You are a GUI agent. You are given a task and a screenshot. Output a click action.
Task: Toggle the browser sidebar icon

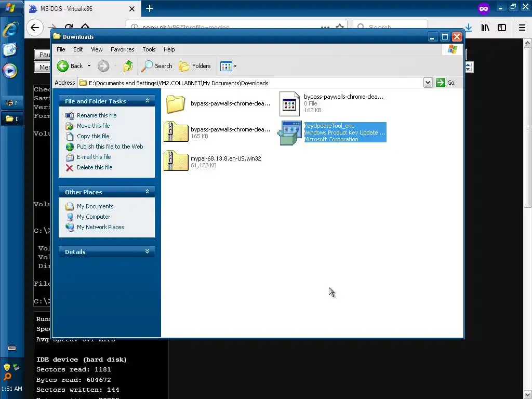[x=502, y=28]
